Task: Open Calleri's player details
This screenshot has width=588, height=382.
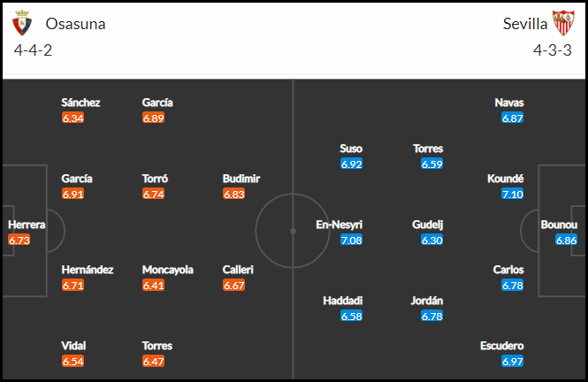Action: [238, 270]
